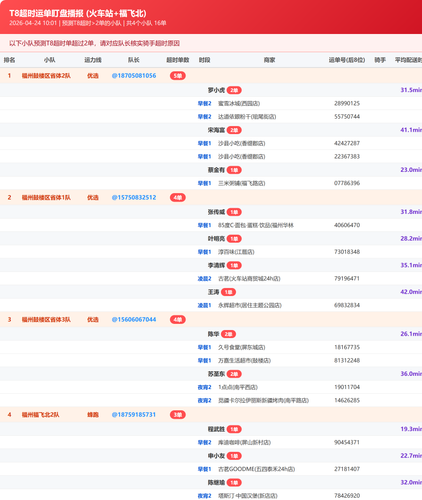Select waybill number 42427287
This screenshot has height=500, width=422.
pos(347,143)
